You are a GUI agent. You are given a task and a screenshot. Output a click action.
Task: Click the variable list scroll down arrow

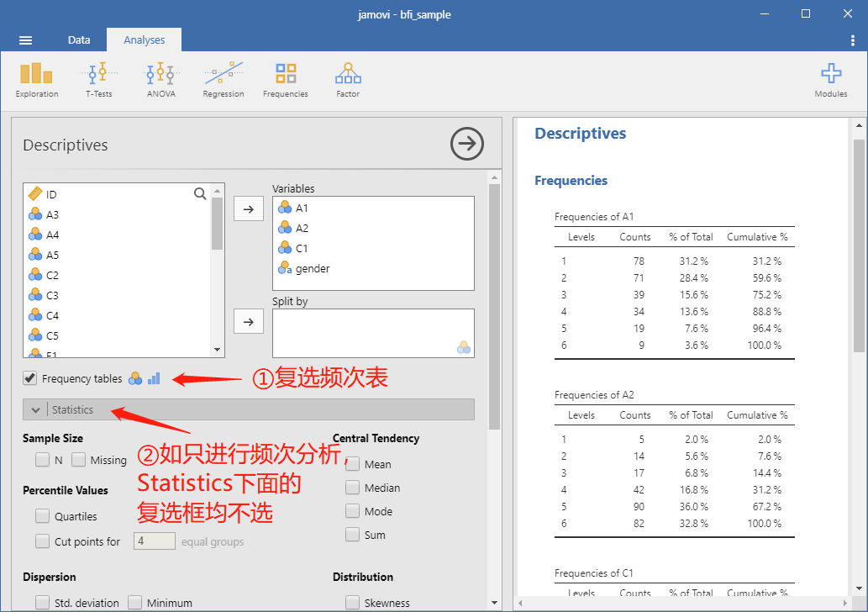coord(217,350)
